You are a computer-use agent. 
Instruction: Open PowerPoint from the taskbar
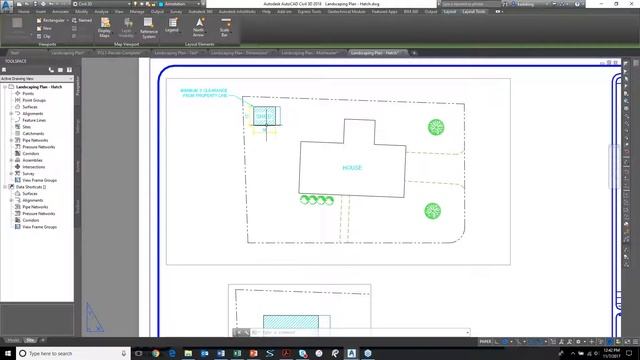point(253,353)
